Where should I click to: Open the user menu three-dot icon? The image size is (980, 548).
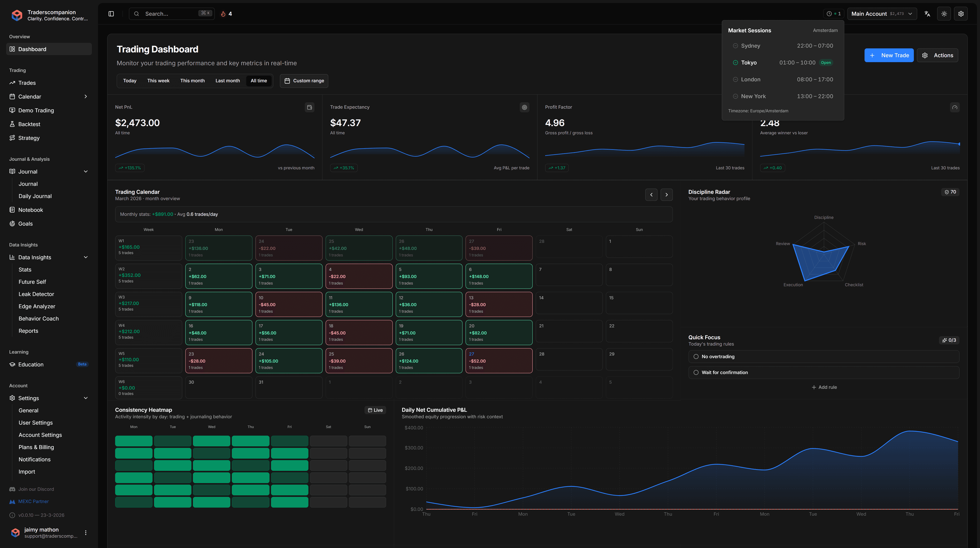coord(85,532)
